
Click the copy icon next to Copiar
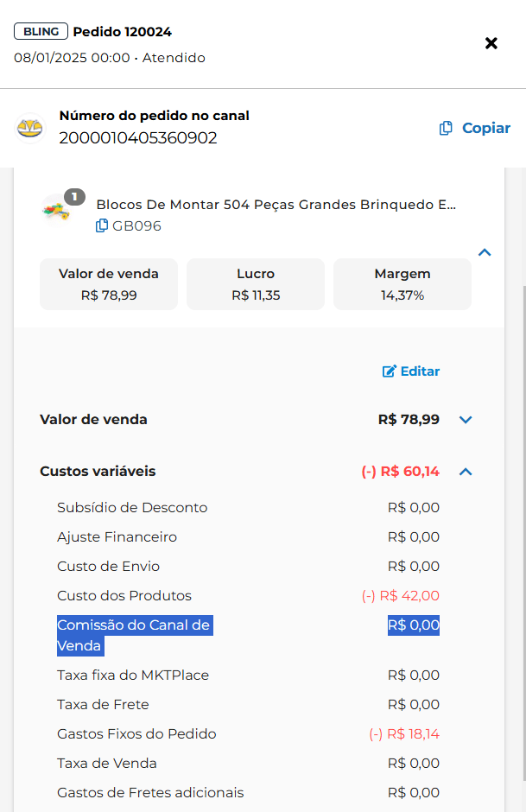tap(446, 128)
